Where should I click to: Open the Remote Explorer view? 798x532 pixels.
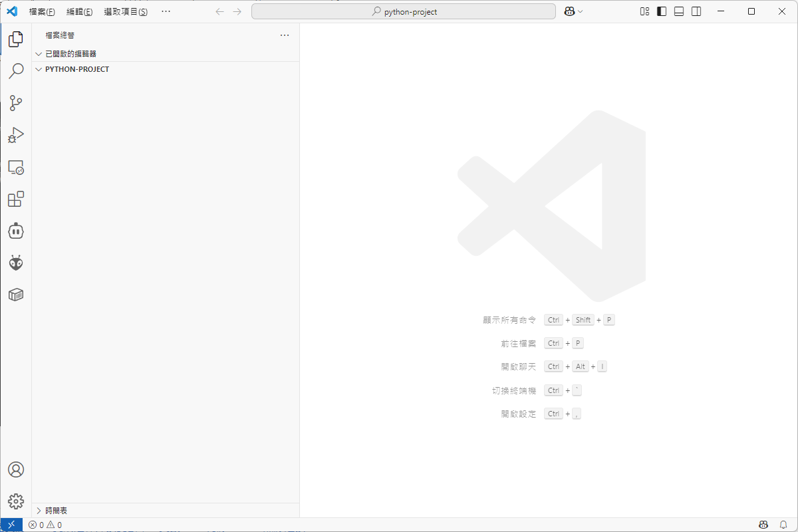16,167
